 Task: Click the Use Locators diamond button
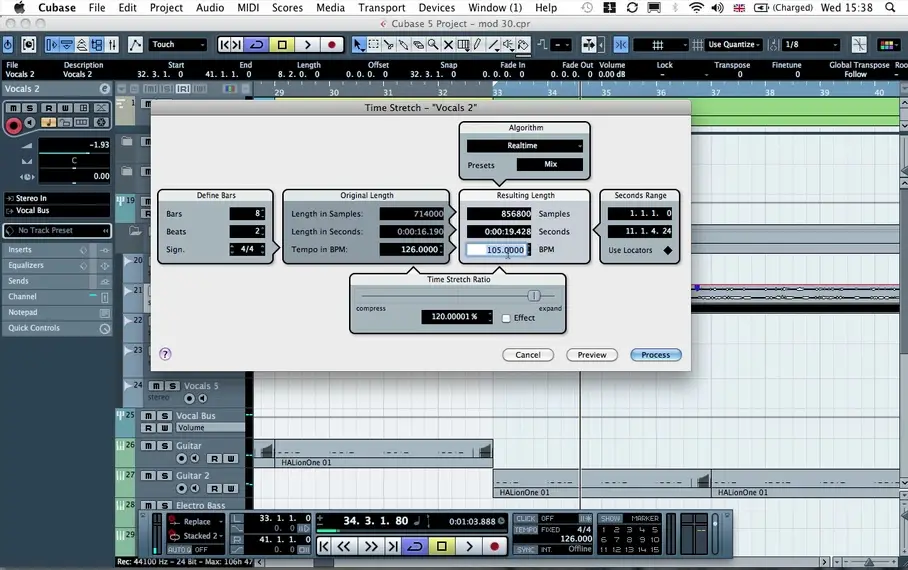pyautogui.click(x=668, y=250)
